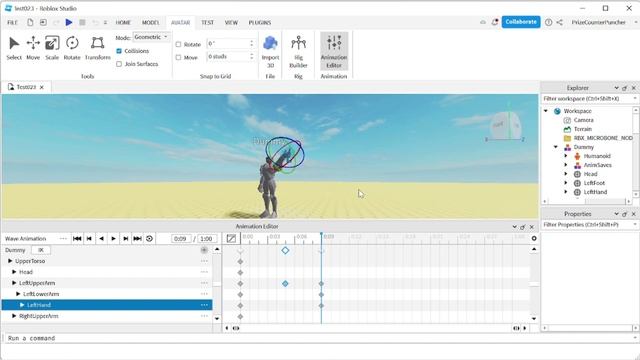This screenshot has width=640, height=360.
Task: Enable Rotate snap checkbox
Action: pyautogui.click(x=178, y=44)
